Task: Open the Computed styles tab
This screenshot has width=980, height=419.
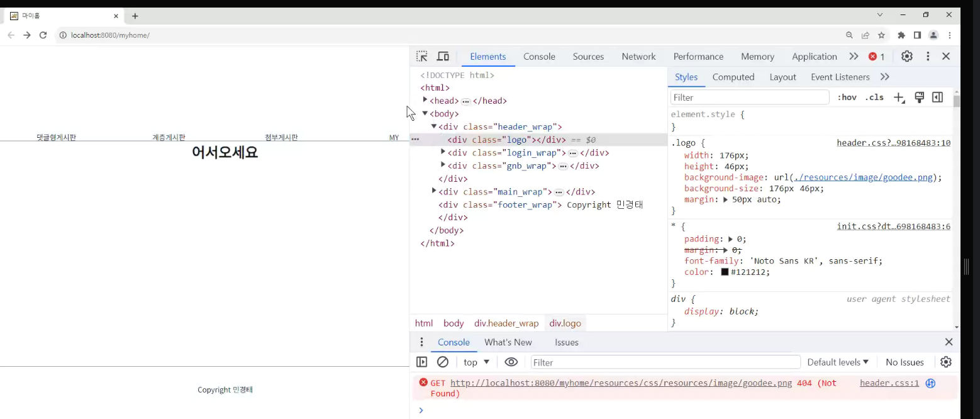Action: [733, 77]
